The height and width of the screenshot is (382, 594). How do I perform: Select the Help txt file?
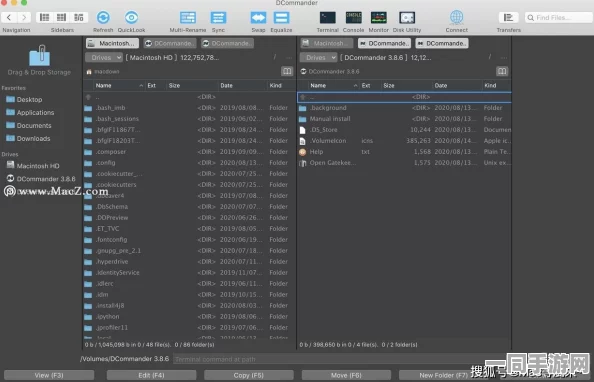click(405, 152)
